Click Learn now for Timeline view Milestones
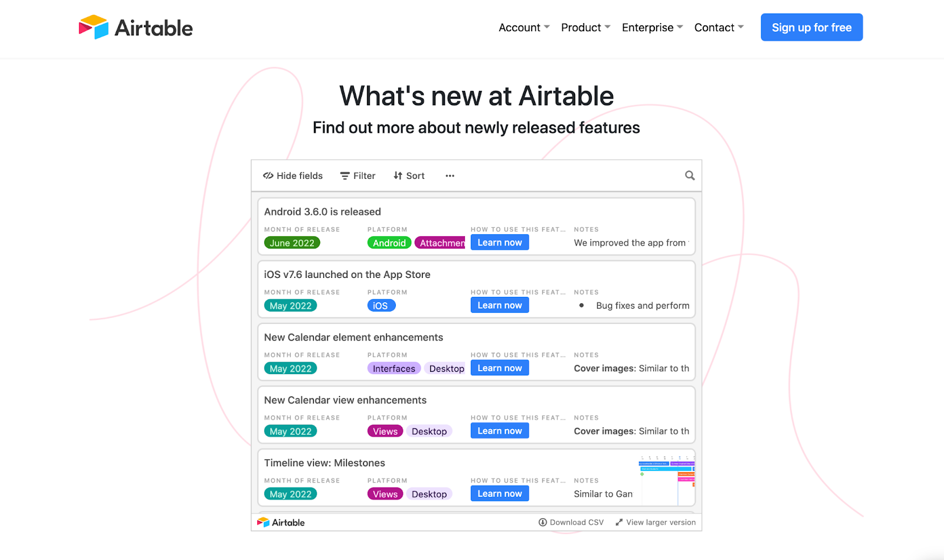 pyautogui.click(x=500, y=494)
